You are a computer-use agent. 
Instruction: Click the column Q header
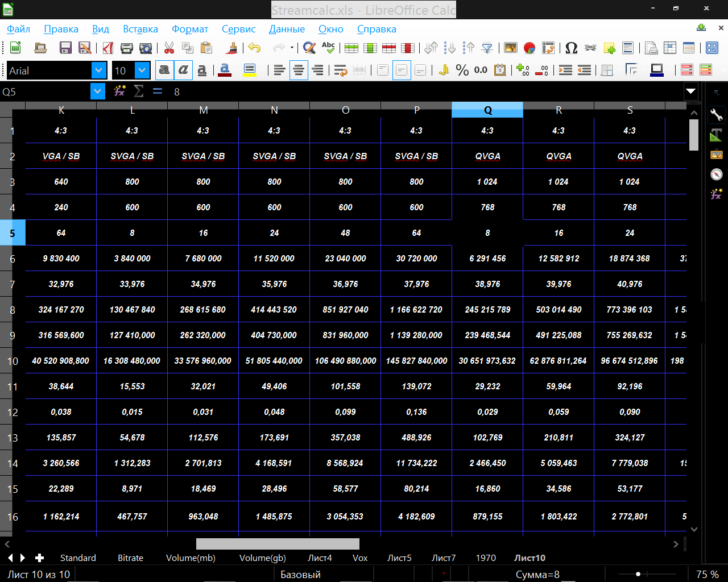tap(487, 110)
